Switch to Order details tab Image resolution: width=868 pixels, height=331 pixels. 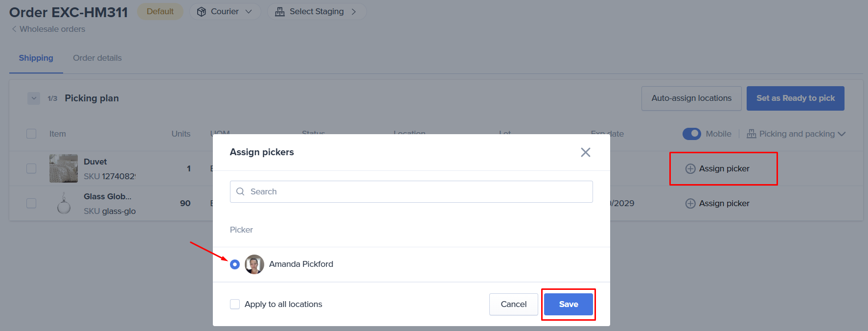(97, 58)
